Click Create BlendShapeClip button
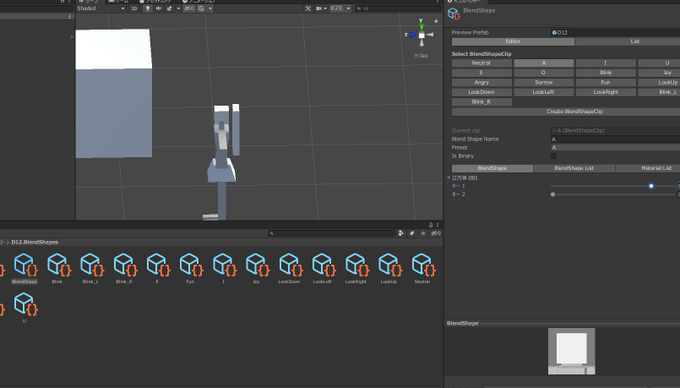The height and width of the screenshot is (388, 680). tap(566, 111)
